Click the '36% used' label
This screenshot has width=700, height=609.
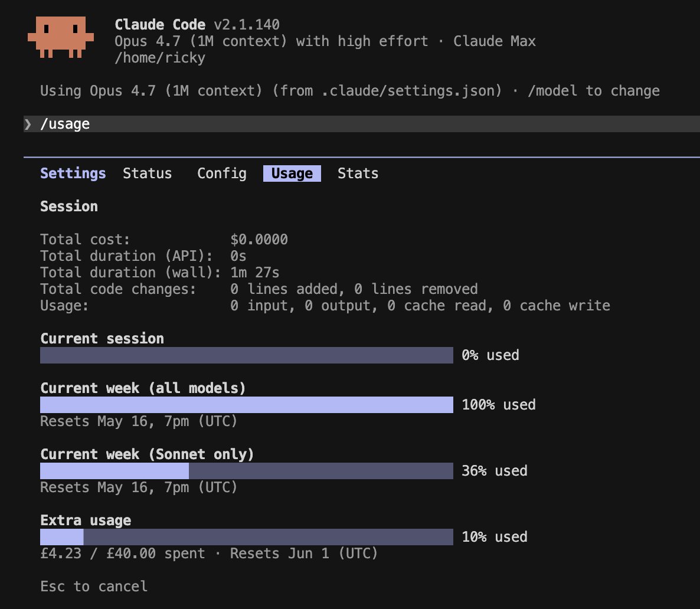tap(494, 471)
